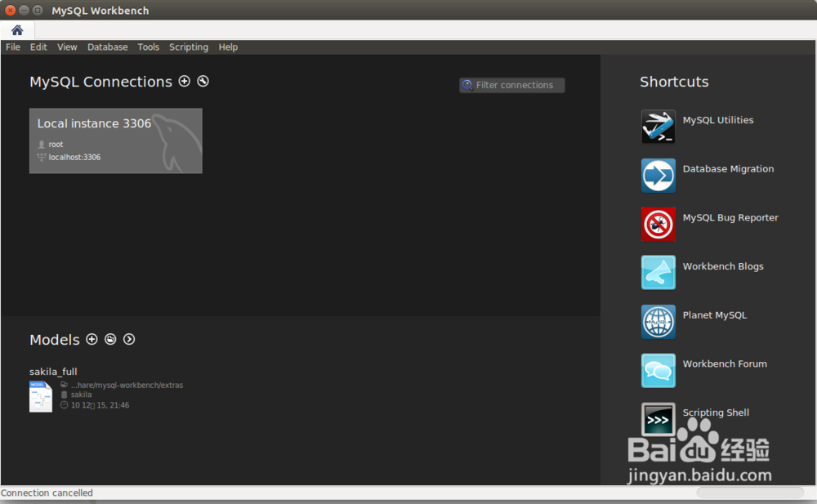
Task: Open the MySQL Utilities icon
Action: tap(658, 126)
